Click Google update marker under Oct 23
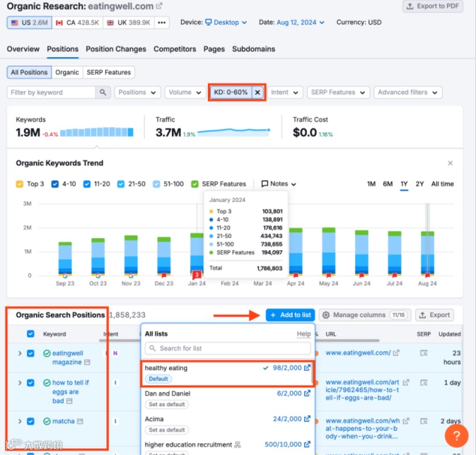476x455 pixels. pos(98,276)
